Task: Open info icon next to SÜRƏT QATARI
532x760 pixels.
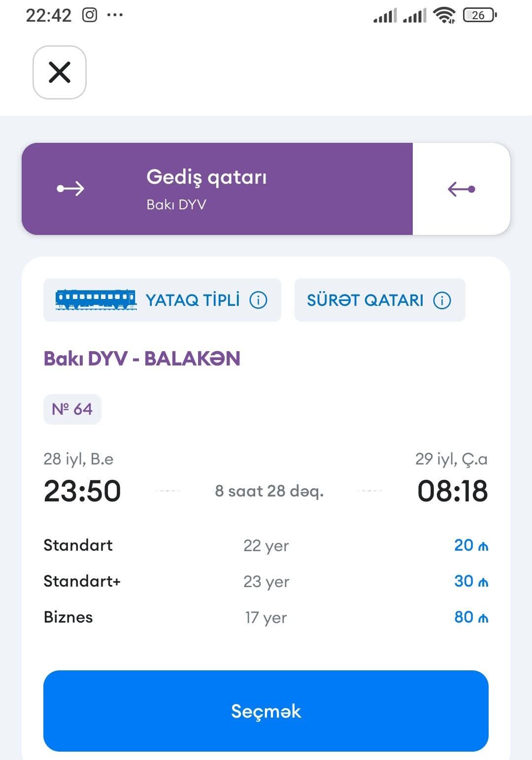Action: point(442,300)
